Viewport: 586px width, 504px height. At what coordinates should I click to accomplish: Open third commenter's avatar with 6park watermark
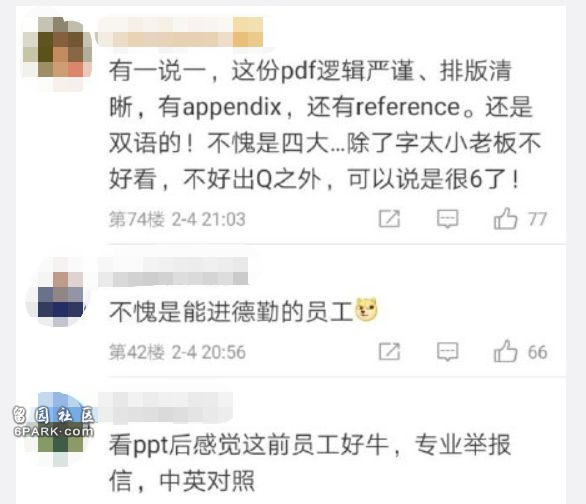pyautogui.click(x=56, y=426)
